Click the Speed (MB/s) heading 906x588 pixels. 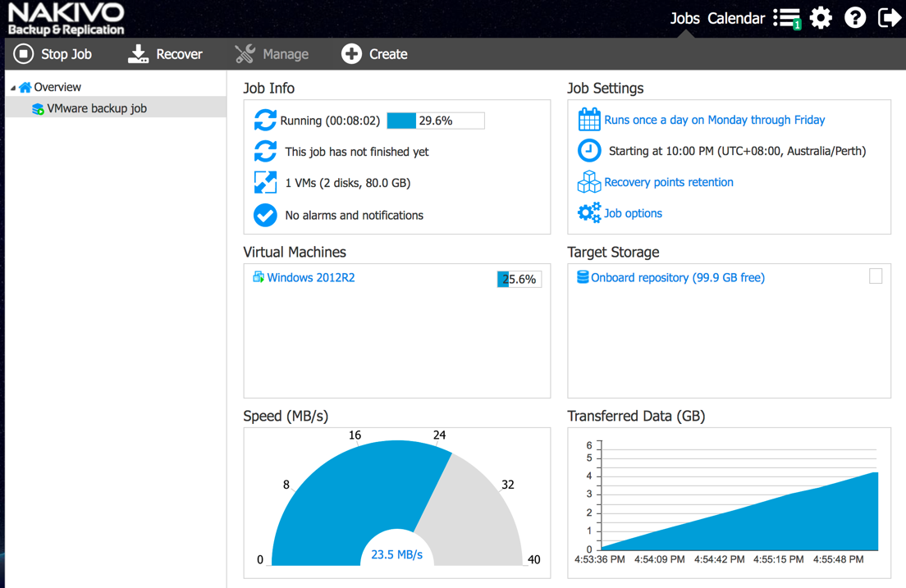pyautogui.click(x=286, y=416)
